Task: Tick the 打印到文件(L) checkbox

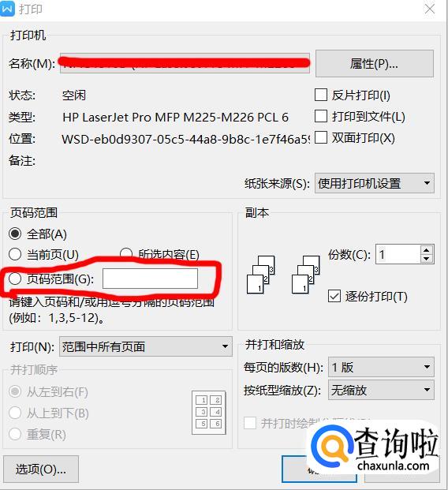Action: point(321,116)
